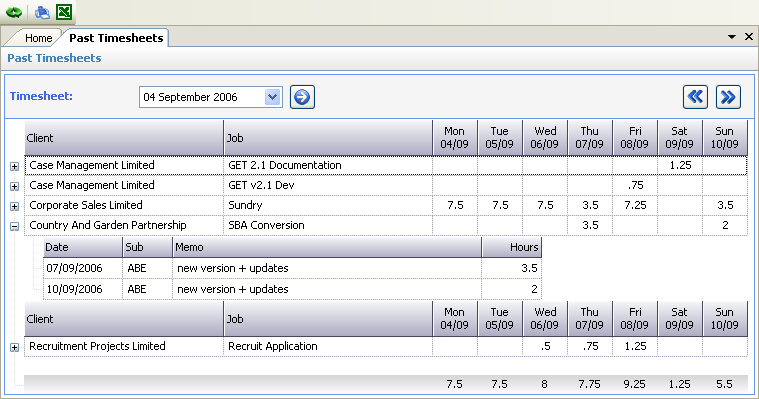Go to next timesheet with double-right arrow
This screenshot has height=399, width=759.
[x=728, y=97]
